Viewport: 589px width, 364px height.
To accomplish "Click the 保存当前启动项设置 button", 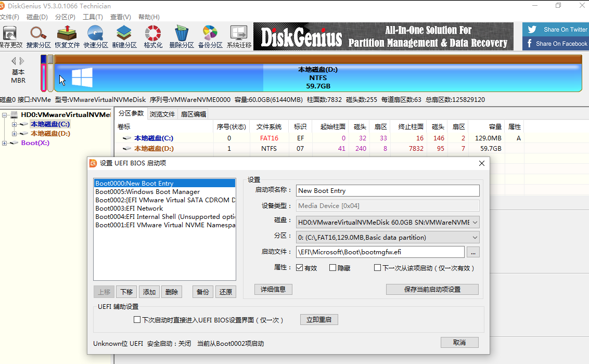I will [432, 289].
